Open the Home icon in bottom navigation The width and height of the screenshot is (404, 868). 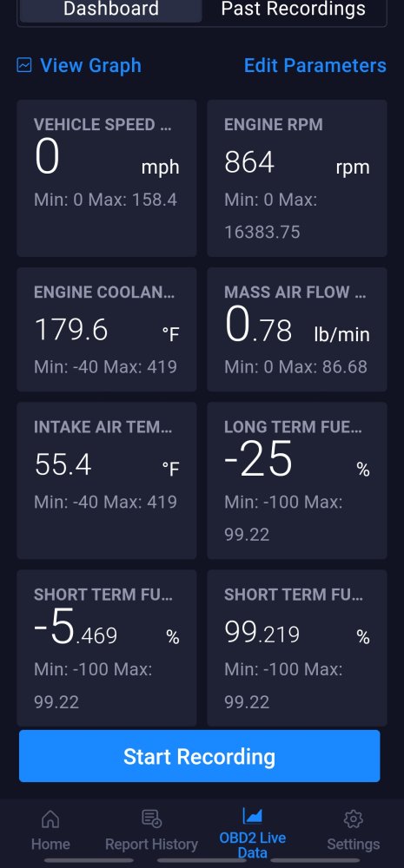[x=50, y=819]
